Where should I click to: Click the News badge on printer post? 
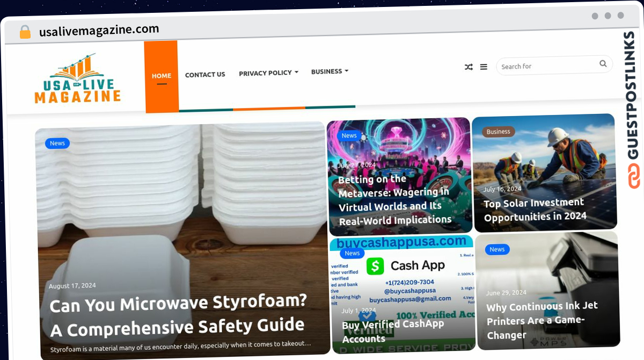[497, 249]
